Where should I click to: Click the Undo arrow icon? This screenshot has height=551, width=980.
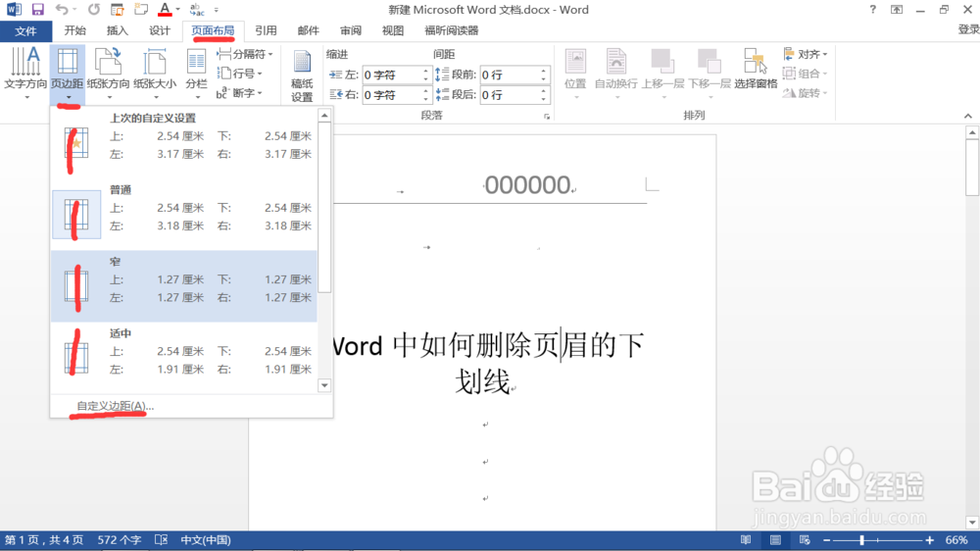(61, 10)
